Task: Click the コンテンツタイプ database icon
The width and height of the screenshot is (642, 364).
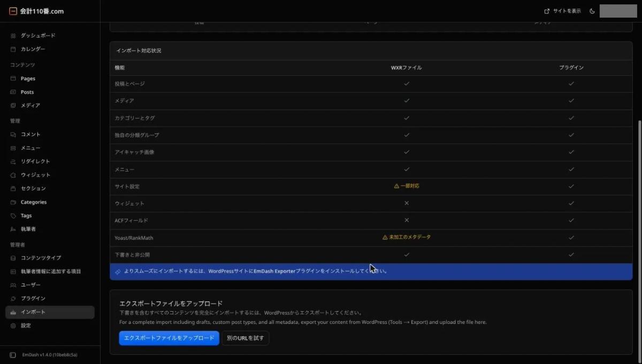Action: coord(13,258)
